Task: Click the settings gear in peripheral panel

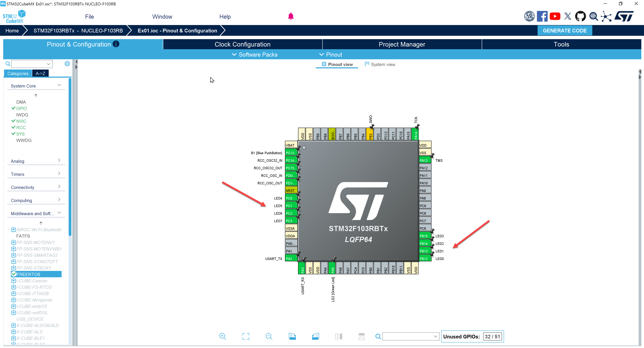Action: click(67, 64)
